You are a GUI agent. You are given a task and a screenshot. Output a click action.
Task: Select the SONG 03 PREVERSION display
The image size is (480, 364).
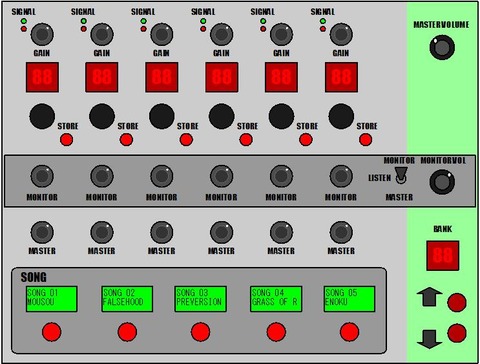point(201,299)
